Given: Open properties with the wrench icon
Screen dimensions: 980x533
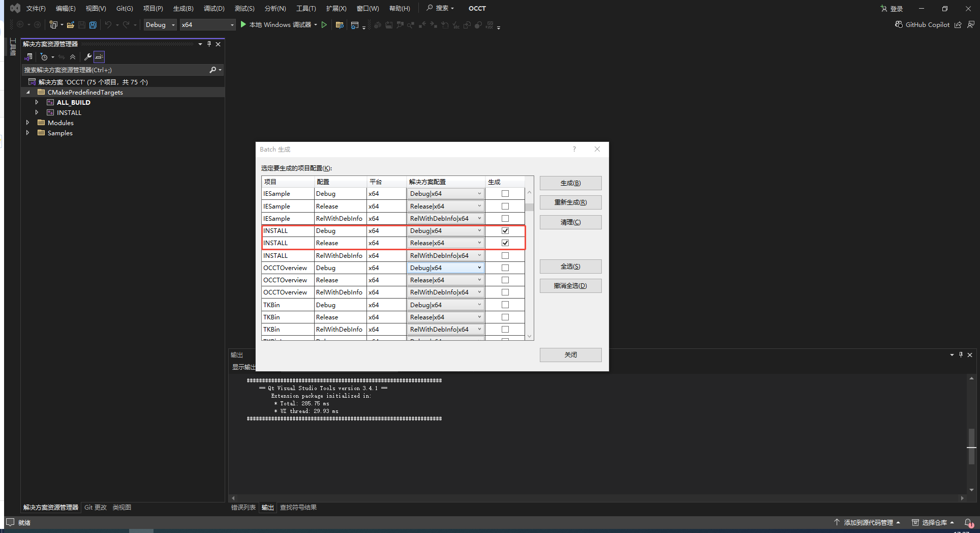Looking at the screenshot, I should 87,57.
